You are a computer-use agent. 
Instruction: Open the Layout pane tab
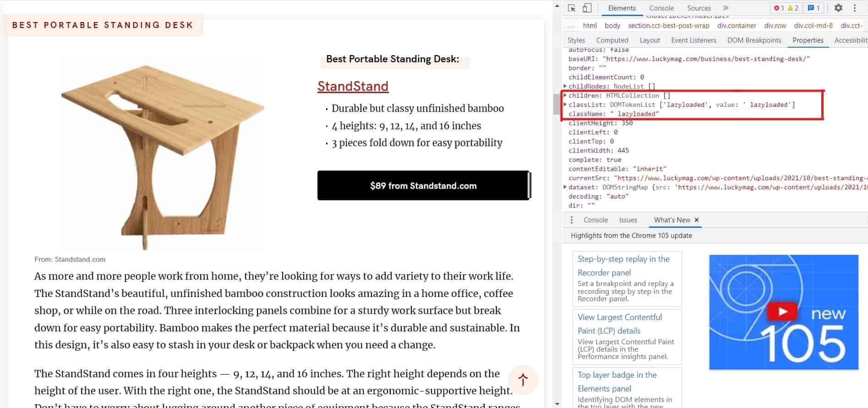tap(650, 40)
